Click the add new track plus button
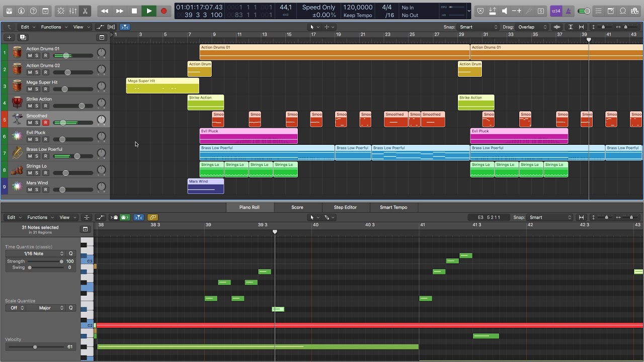This screenshot has width=644, height=362. [9, 37]
